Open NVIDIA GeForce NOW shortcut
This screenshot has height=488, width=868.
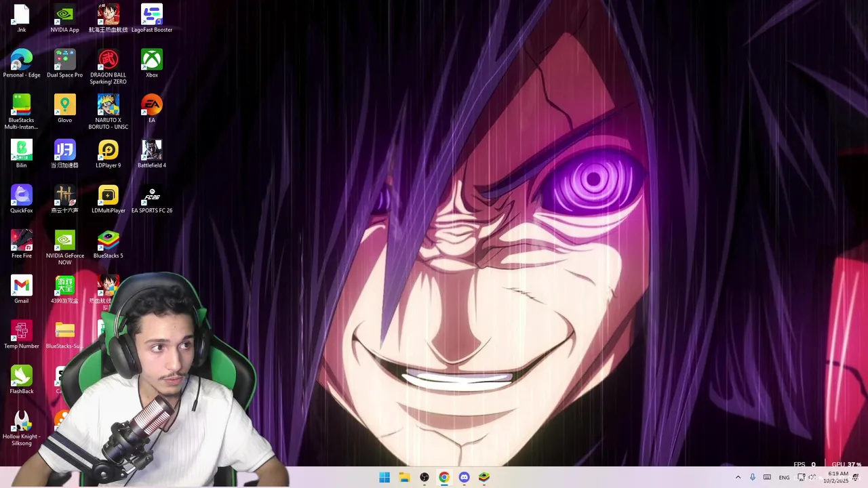click(x=64, y=248)
